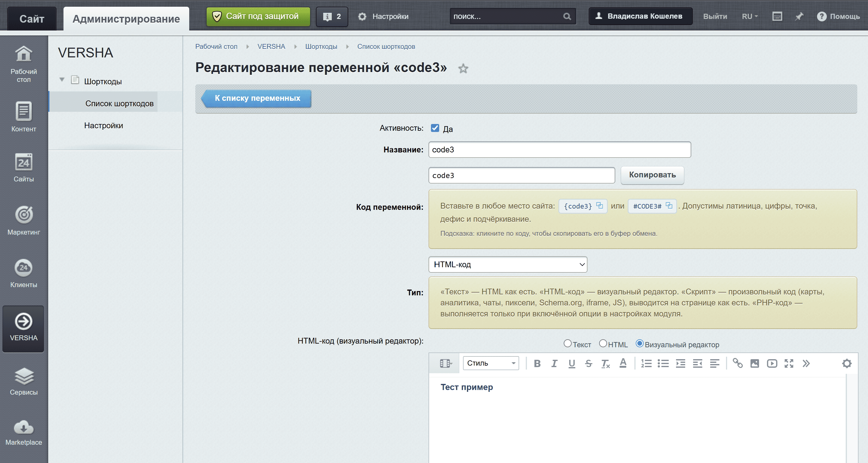Switch to the Сайт tab
868x463 pixels.
32,19
